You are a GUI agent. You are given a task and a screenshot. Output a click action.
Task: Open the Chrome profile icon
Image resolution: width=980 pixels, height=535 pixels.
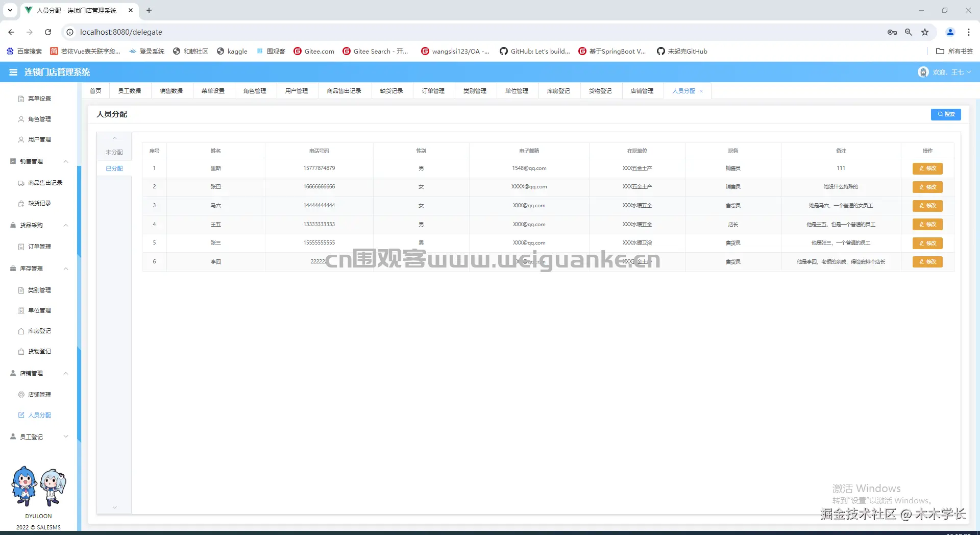click(x=950, y=32)
